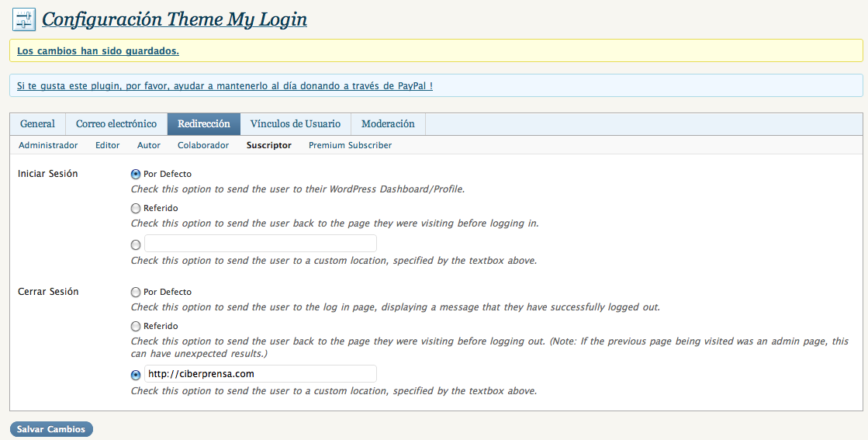Open the Autor role sub-tab
This screenshot has width=868, height=440.
click(149, 145)
